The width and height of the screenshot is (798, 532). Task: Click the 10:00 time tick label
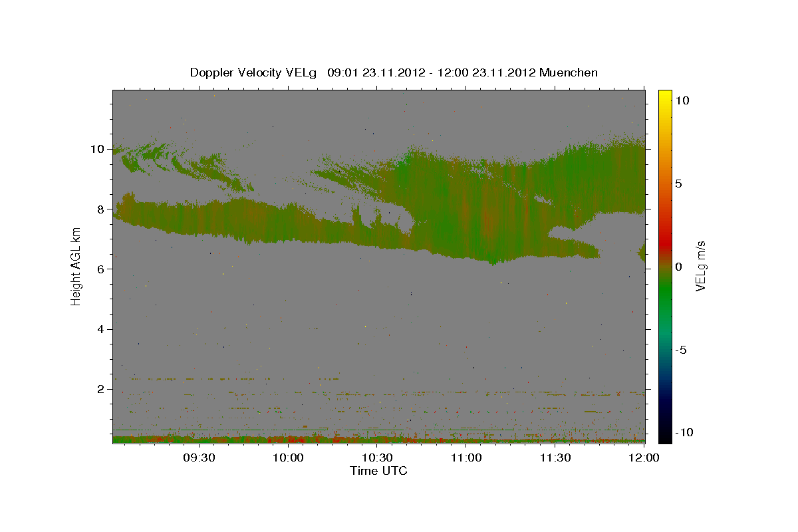tap(289, 458)
